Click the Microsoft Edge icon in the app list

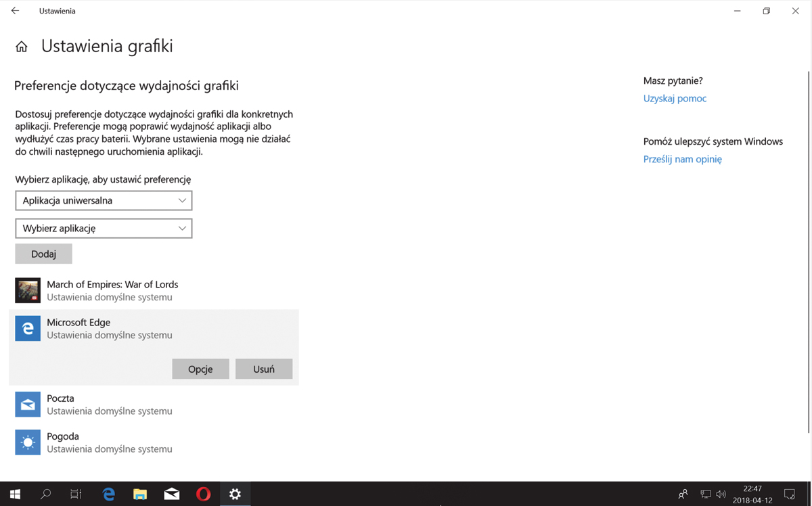pos(28,328)
